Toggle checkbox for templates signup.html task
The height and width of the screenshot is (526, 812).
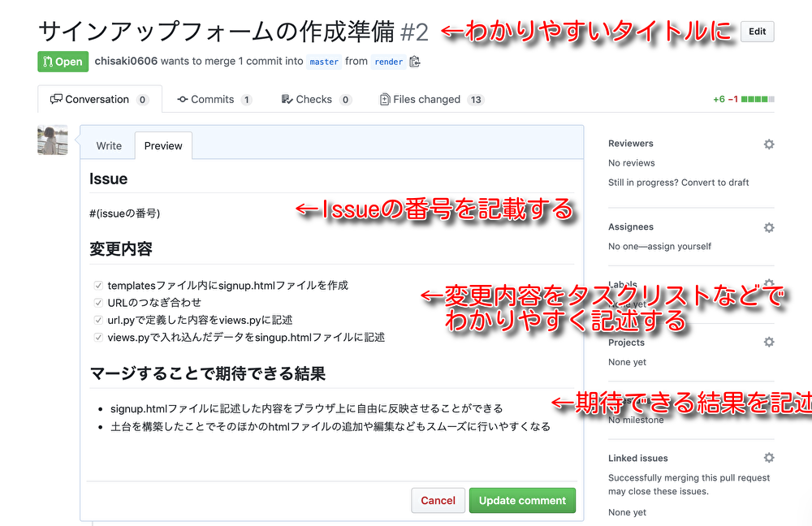(x=98, y=285)
